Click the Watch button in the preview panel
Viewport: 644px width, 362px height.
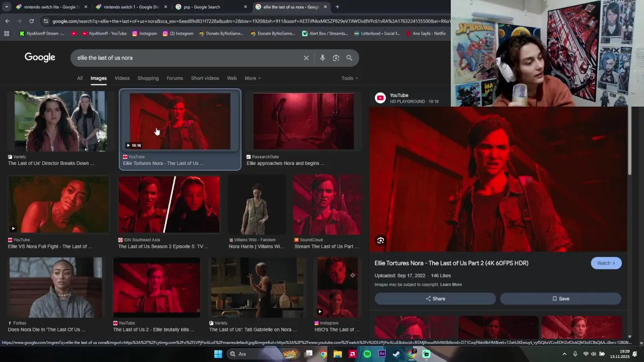606,263
